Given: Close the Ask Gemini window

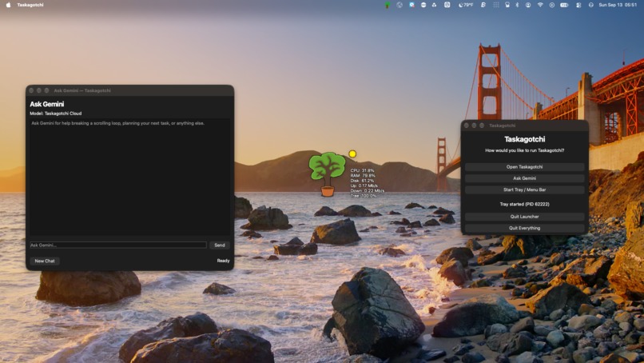Looking at the screenshot, I should point(31,90).
